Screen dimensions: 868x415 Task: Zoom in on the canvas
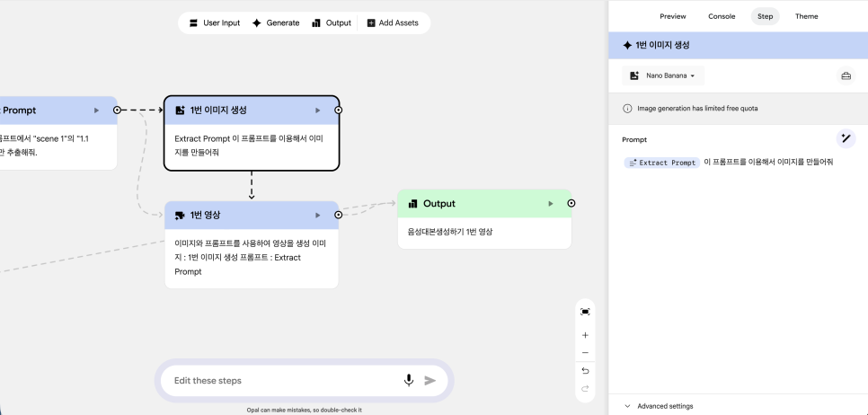click(585, 335)
